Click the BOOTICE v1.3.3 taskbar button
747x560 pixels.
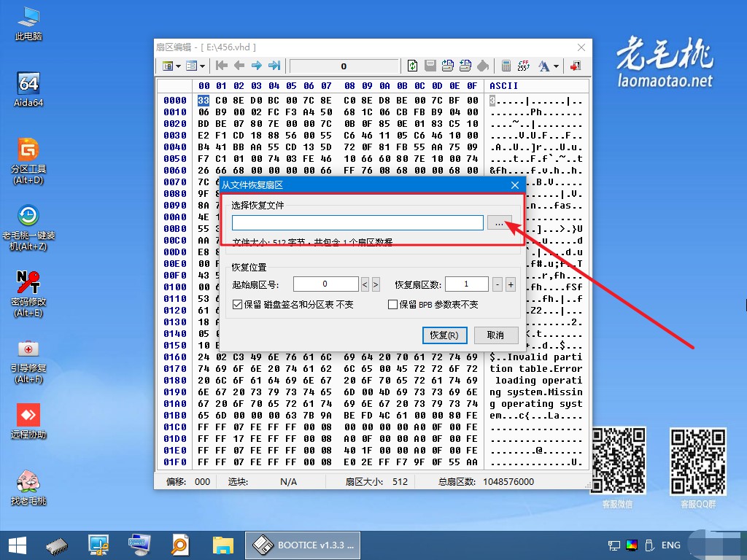303,545
